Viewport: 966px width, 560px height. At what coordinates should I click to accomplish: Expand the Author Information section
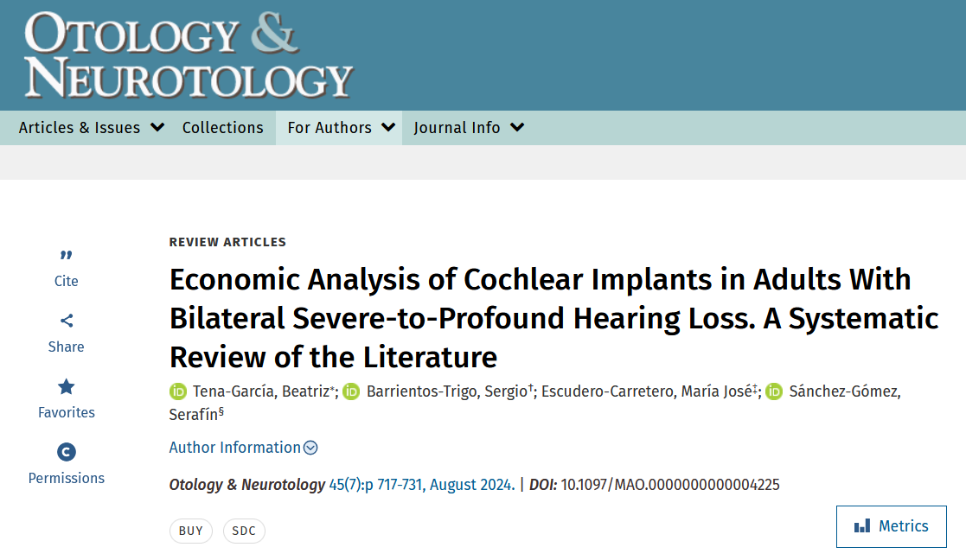tap(244, 448)
